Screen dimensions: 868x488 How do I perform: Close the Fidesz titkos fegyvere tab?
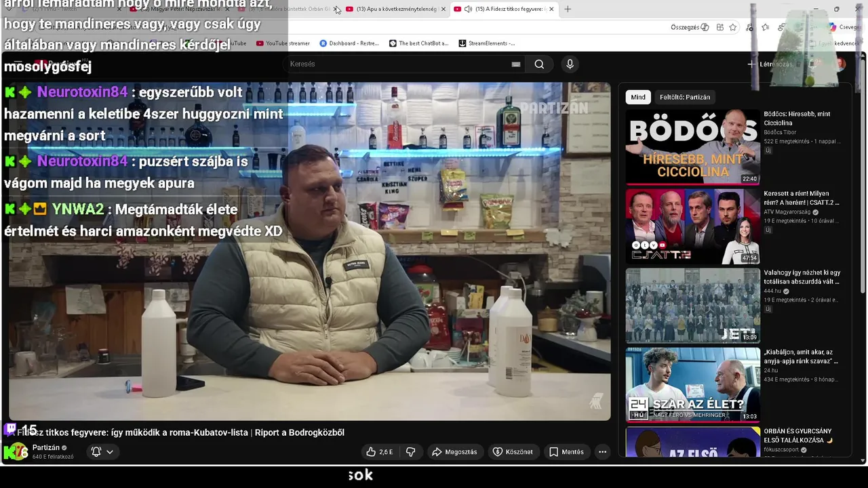pyautogui.click(x=551, y=9)
